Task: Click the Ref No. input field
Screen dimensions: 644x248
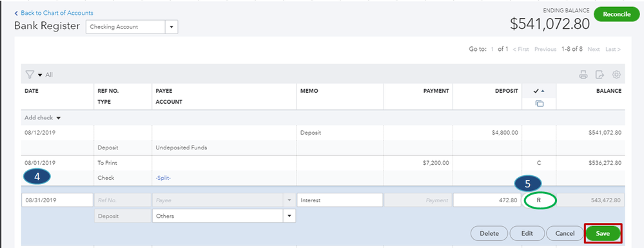Action: [122, 200]
